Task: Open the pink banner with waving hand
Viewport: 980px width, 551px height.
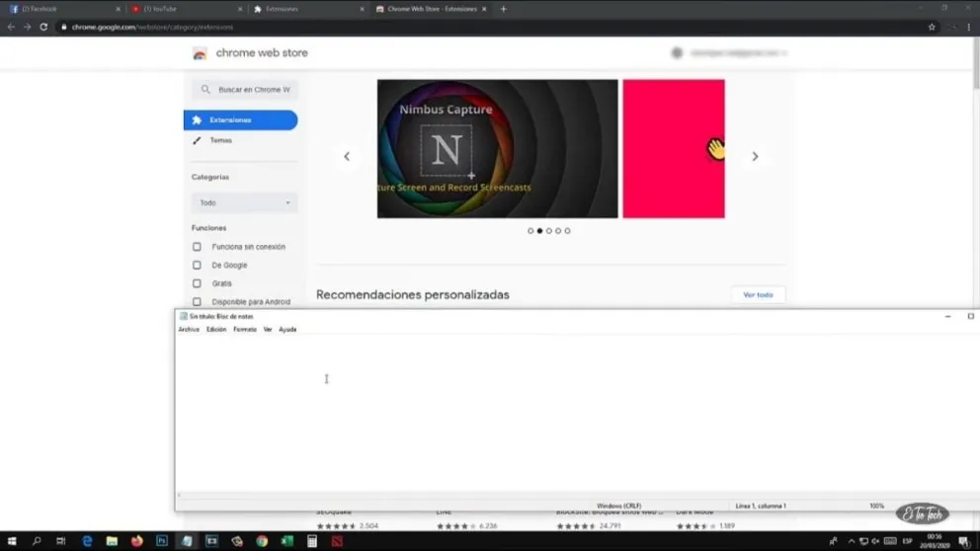Action: click(x=674, y=149)
